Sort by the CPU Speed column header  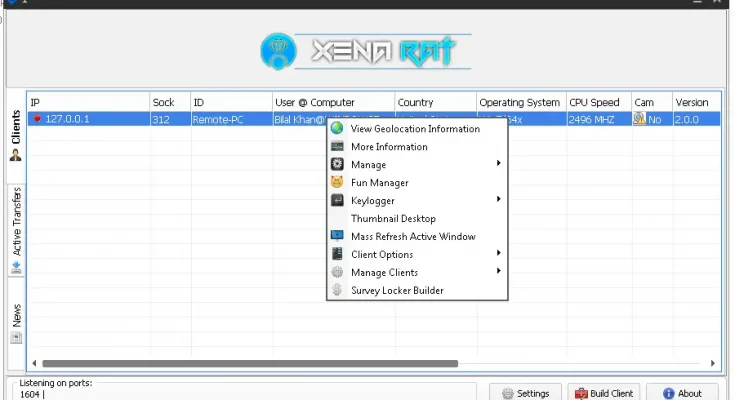pos(594,102)
